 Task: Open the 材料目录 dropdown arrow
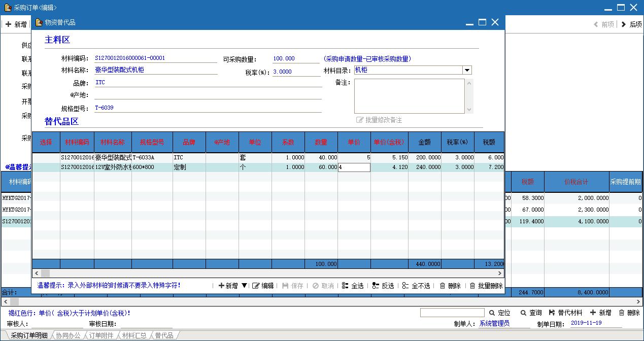click(x=467, y=71)
